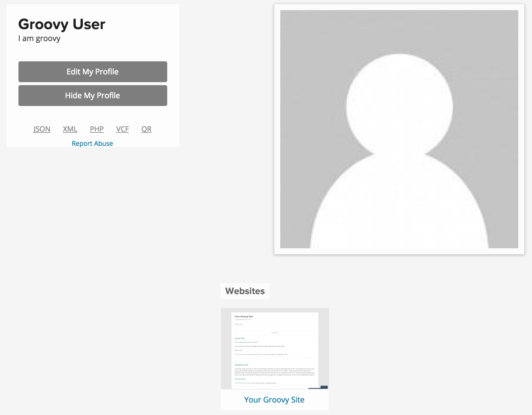
Task: Download the VCF contact card link
Action: (122, 129)
